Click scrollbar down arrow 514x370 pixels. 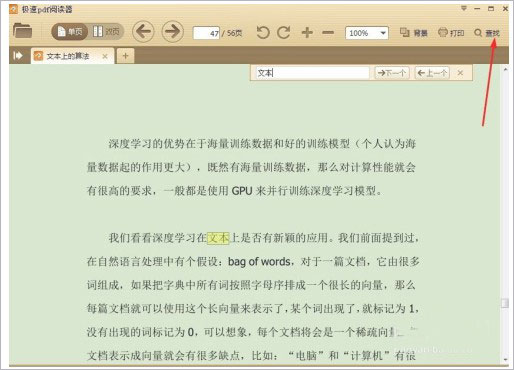pyautogui.click(x=505, y=359)
